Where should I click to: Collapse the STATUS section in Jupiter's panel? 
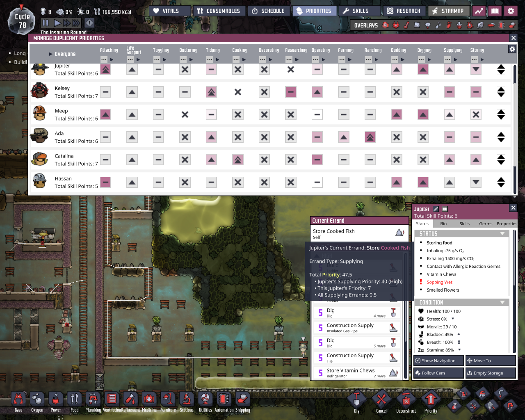[503, 233]
